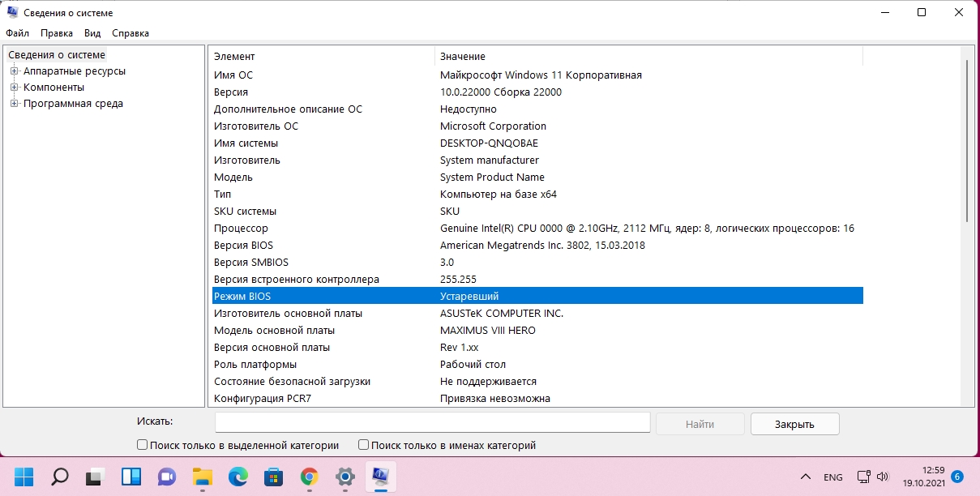
Task: Open the 'Файл' menu
Action: click(17, 33)
